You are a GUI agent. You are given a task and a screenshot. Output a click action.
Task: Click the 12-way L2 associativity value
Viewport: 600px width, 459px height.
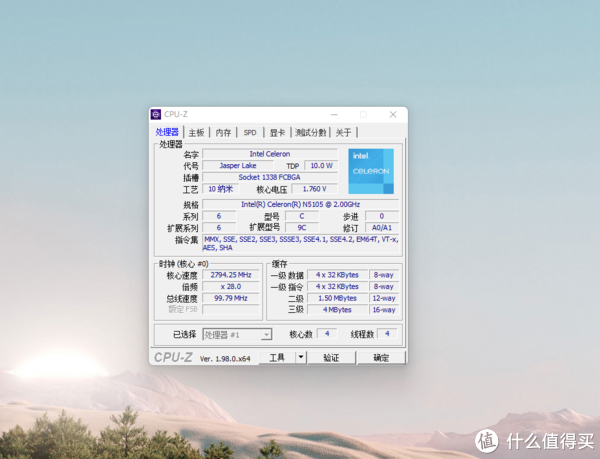pos(384,298)
